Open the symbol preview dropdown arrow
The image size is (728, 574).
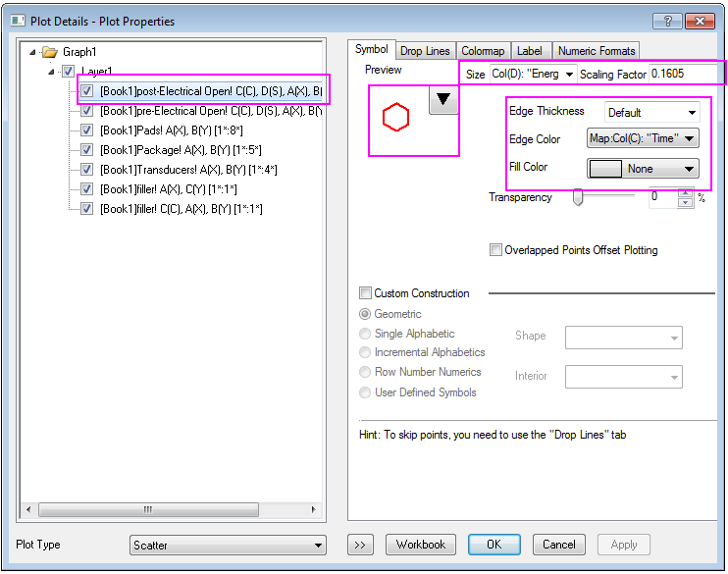pos(443,99)
